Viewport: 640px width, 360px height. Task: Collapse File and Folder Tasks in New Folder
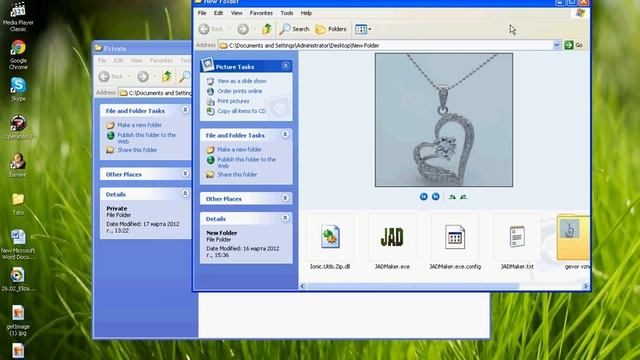point(285,134)
